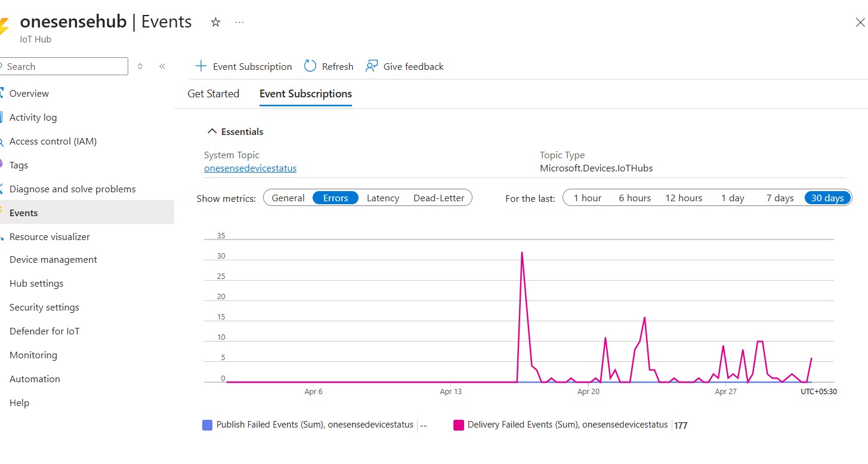Add a new Event Subscription
868x464 pixels.
pos(243,66)
